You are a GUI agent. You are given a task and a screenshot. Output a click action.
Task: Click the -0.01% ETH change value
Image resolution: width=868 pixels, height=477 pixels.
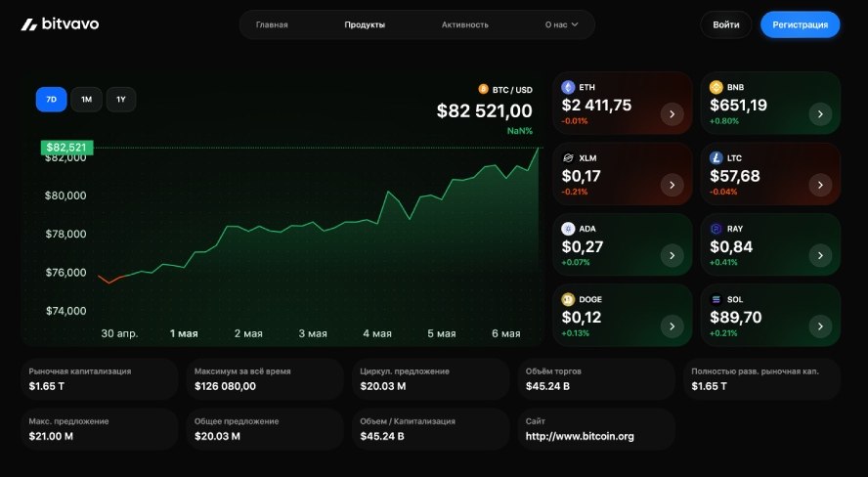tap(575, 121)
